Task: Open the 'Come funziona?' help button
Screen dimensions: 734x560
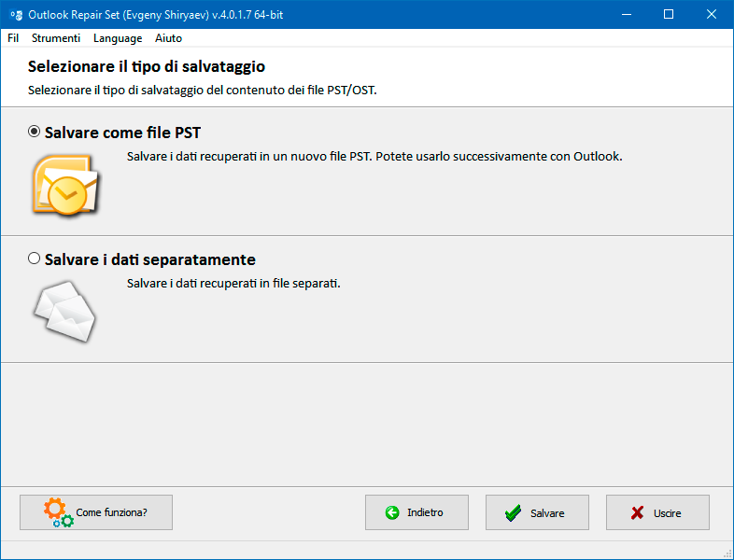Action: click(96, 512)
